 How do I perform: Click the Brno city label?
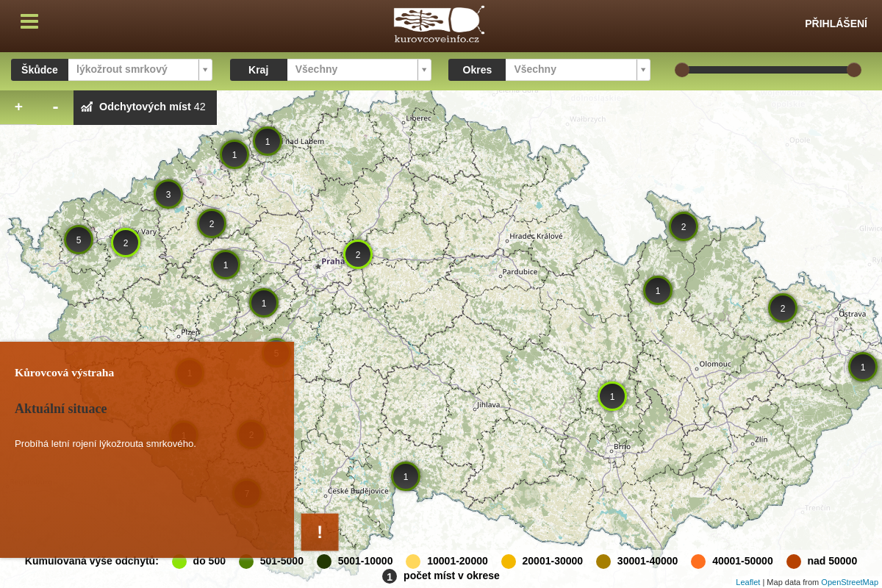point(622,447)
